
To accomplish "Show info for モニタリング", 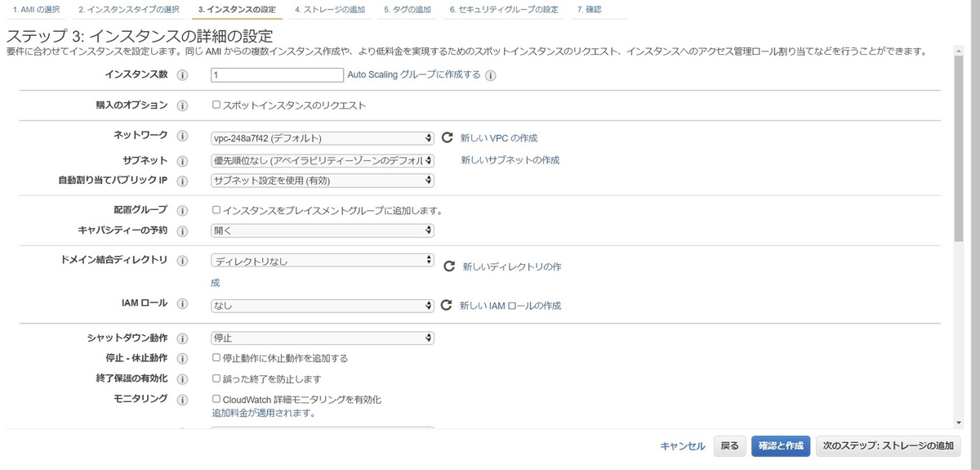I will click(x=183, y=400).
